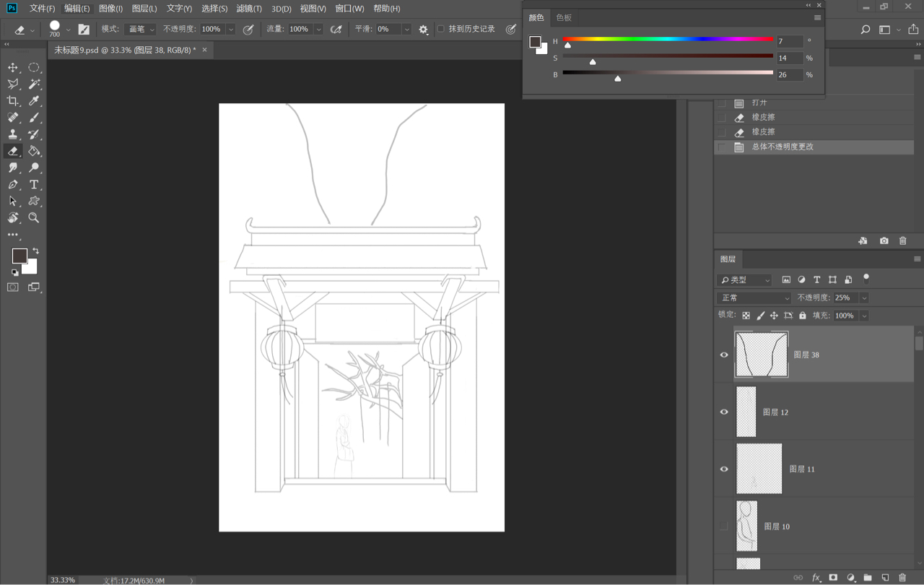This screenshot has height=585, width=924.
Task: Open the 模式 brush mode dropdown
Action: [140, 30]
